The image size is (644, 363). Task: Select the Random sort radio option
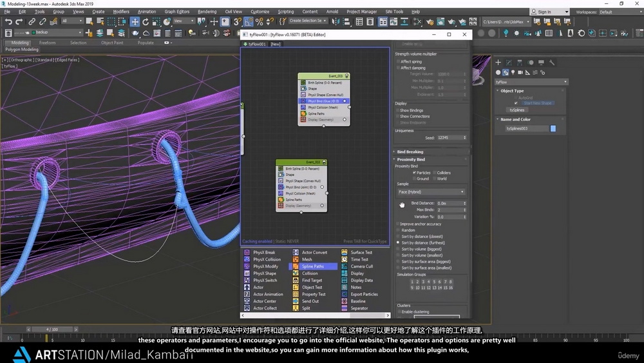398,230
